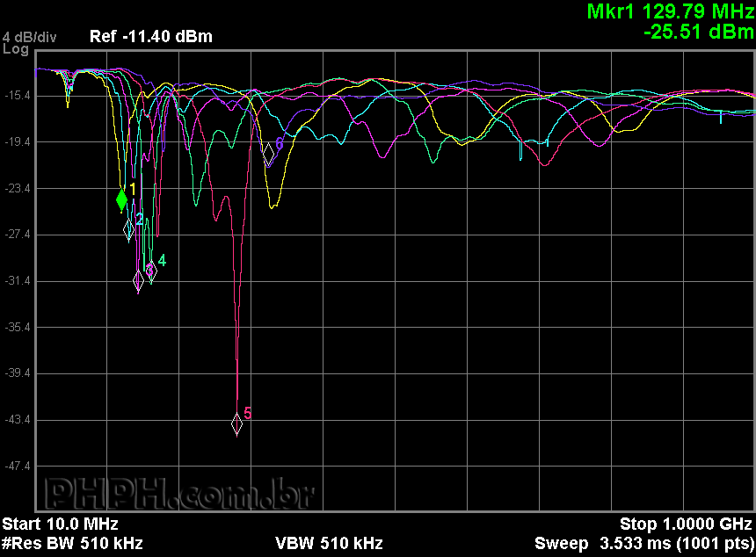The height and width of the screenshot is (557, 756).
Task: Click the -15.4 dB y-axis label
Action: (x=18, y=95)
